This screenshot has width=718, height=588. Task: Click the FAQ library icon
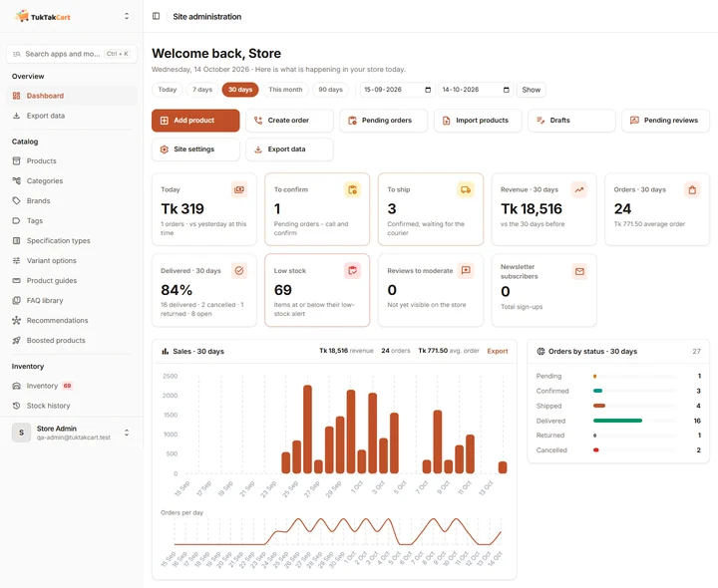[17, 301]
